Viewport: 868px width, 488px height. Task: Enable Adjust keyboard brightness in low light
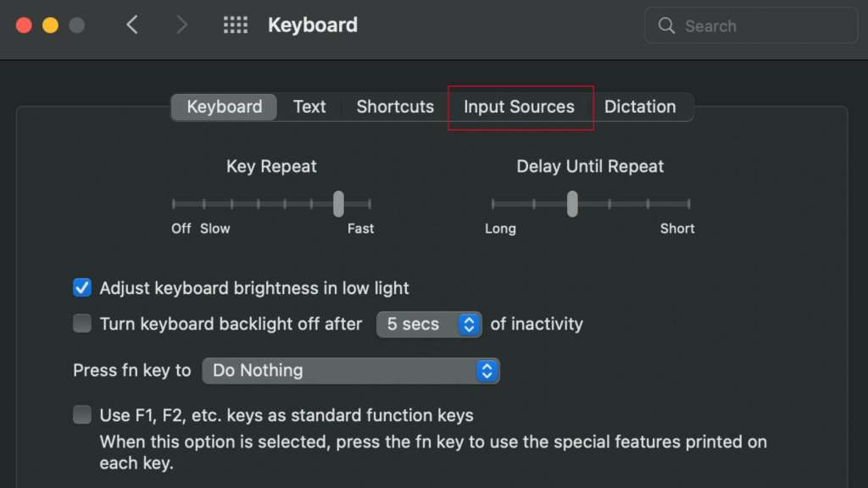coord(81,288)
